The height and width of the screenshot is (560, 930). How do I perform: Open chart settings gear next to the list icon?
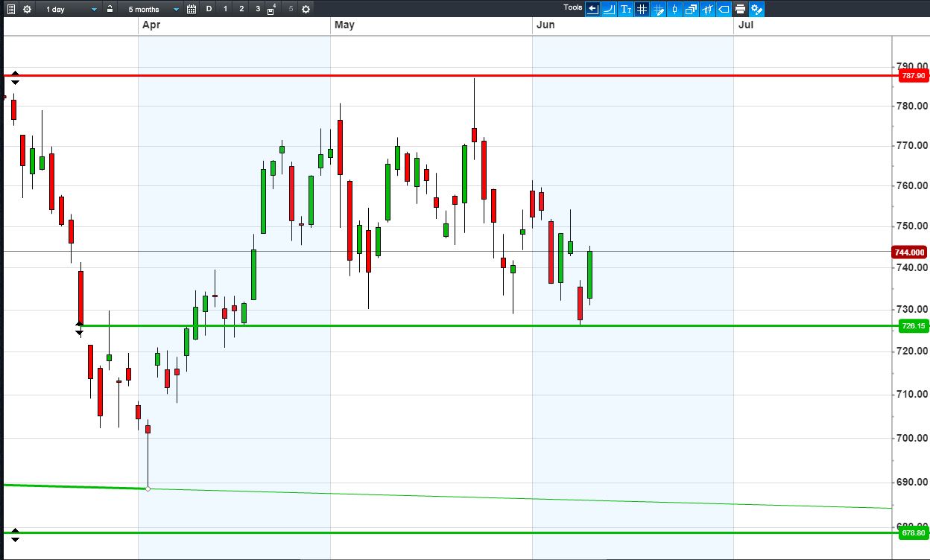click(x=27, y=9)
